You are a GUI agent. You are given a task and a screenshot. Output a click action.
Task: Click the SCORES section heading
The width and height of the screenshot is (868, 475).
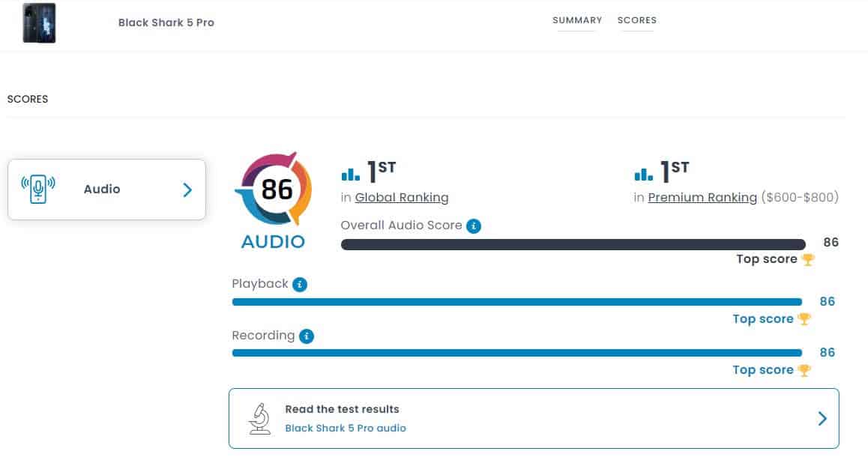(x=28, y=99)
